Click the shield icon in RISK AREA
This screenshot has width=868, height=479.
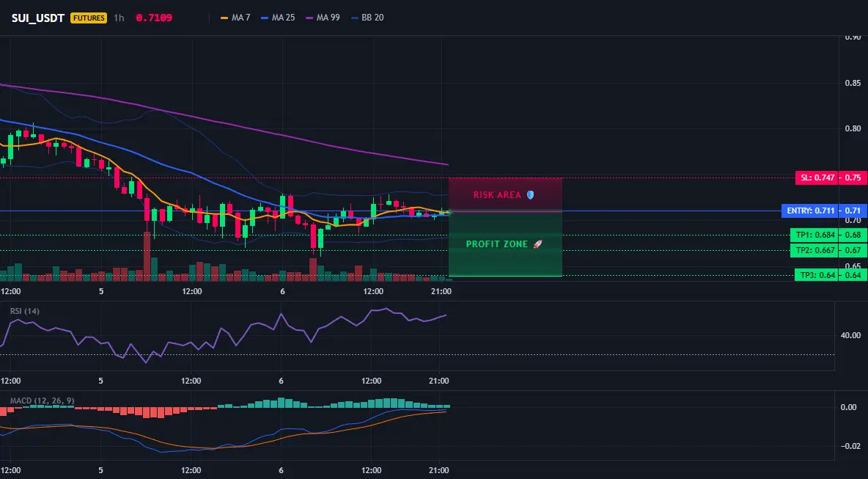pyautogui.click(x=530, y=195)
